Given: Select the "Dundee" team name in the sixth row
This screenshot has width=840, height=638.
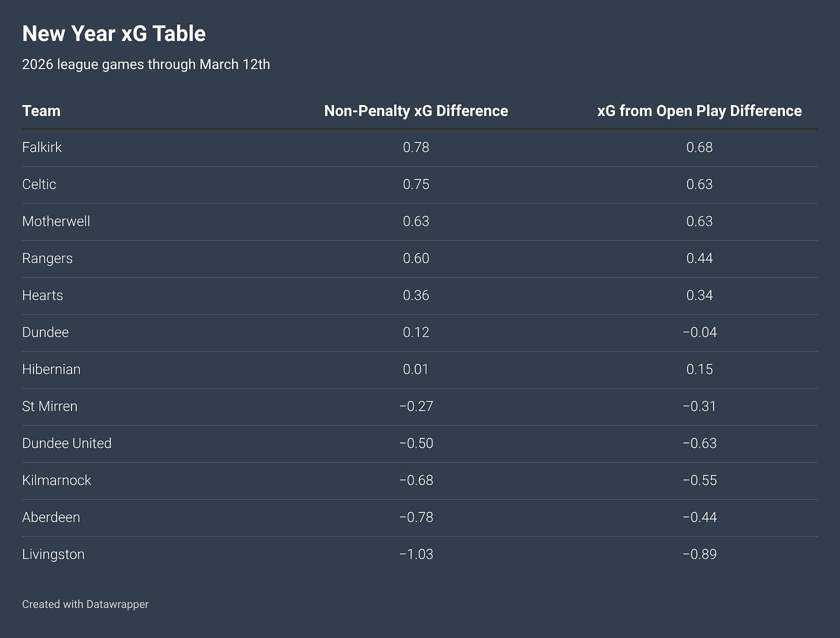Looking at the screenshot, I should coord(45,332).
